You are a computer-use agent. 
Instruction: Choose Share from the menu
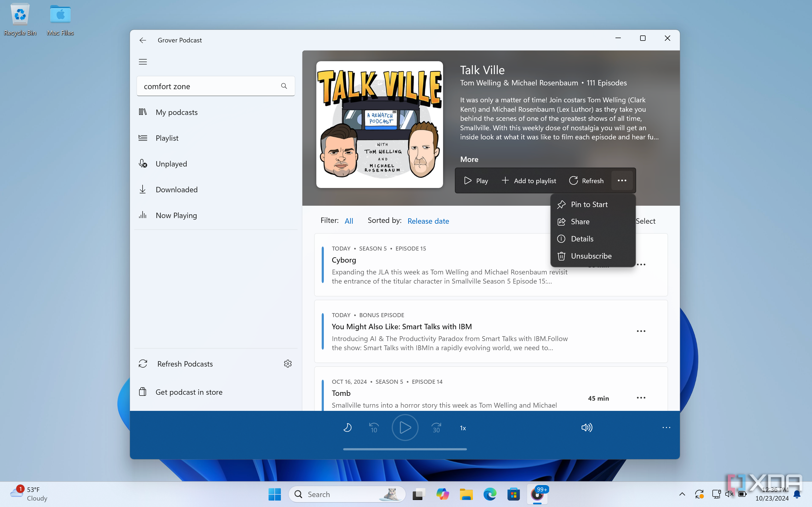tap(593, 222)
